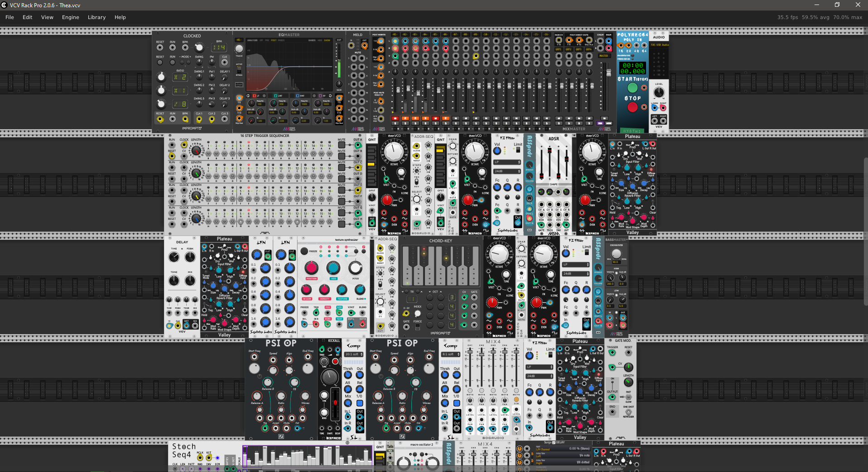Toggle the DIM button on MixMaster master
Image resolution: width=868 pixels, height=472 pixels.
600,123
